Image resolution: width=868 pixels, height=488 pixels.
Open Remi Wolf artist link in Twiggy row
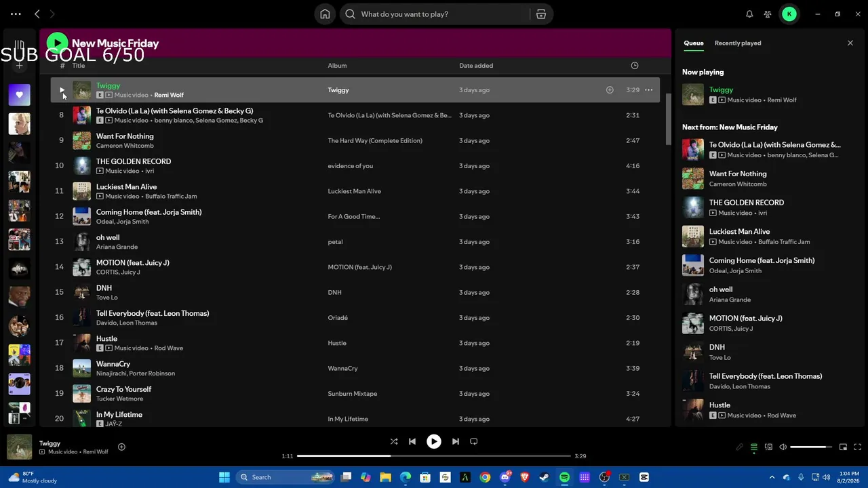tap(169, 95)
